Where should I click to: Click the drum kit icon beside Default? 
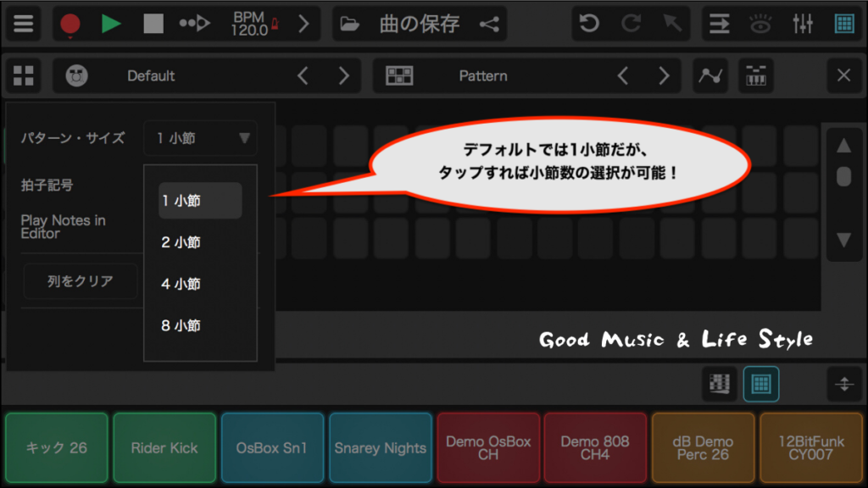(76, 75)
